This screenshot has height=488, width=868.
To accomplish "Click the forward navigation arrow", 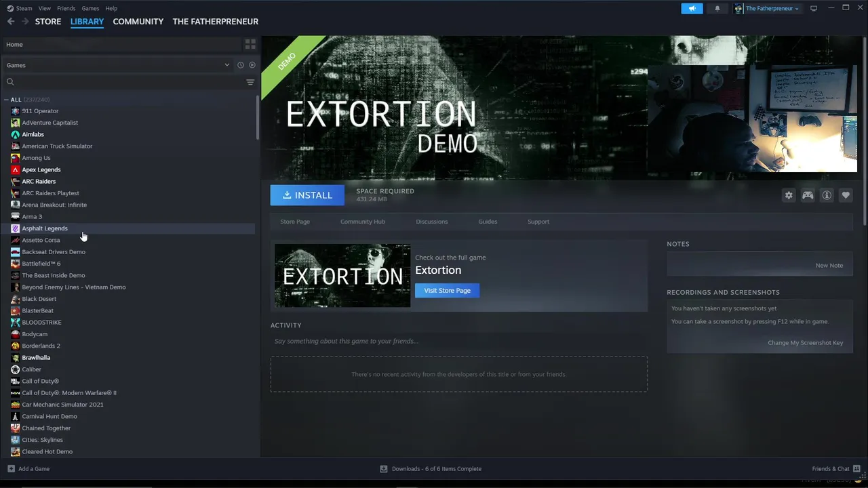I will (x=25, y=22).
